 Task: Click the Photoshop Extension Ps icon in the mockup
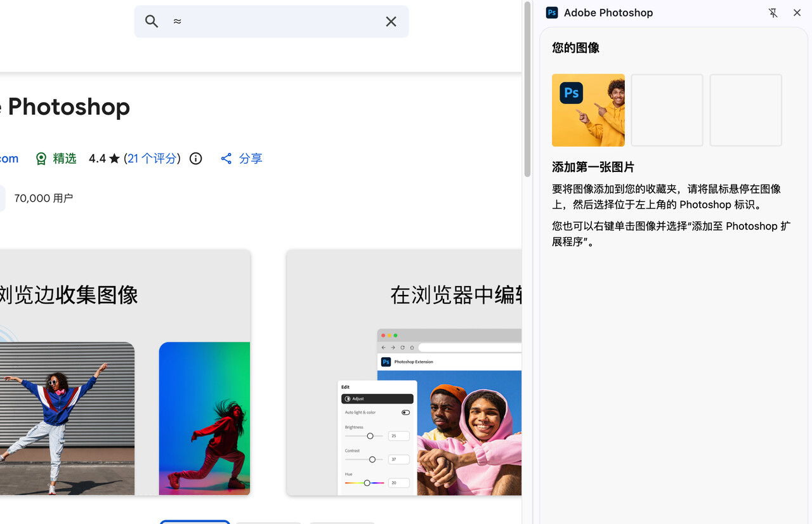coord(386,362)
